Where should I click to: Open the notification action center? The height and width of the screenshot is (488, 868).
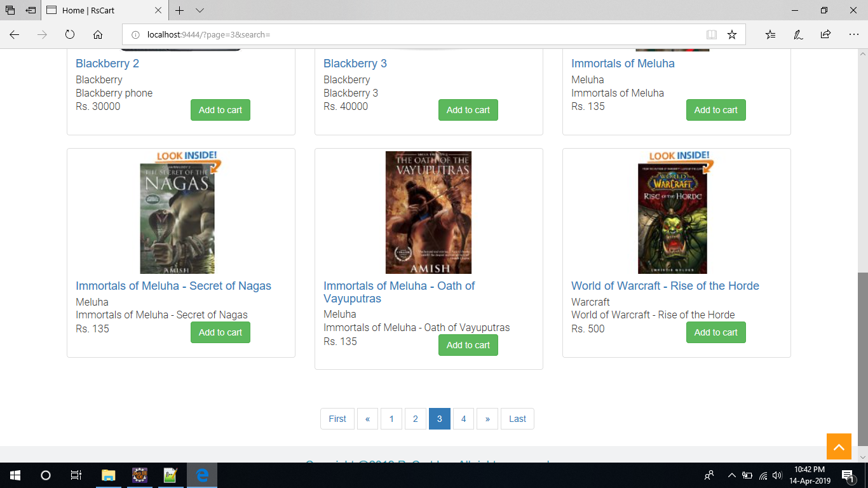click(848, 475)
